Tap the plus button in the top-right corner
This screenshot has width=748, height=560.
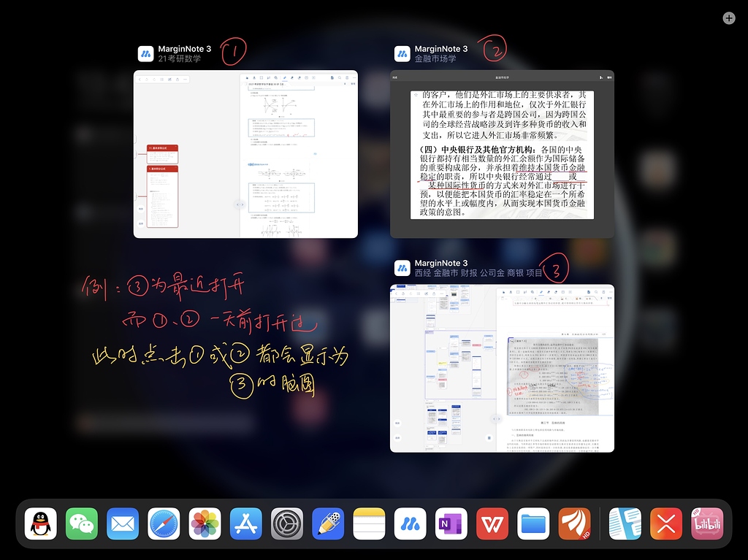click(728, 18)
